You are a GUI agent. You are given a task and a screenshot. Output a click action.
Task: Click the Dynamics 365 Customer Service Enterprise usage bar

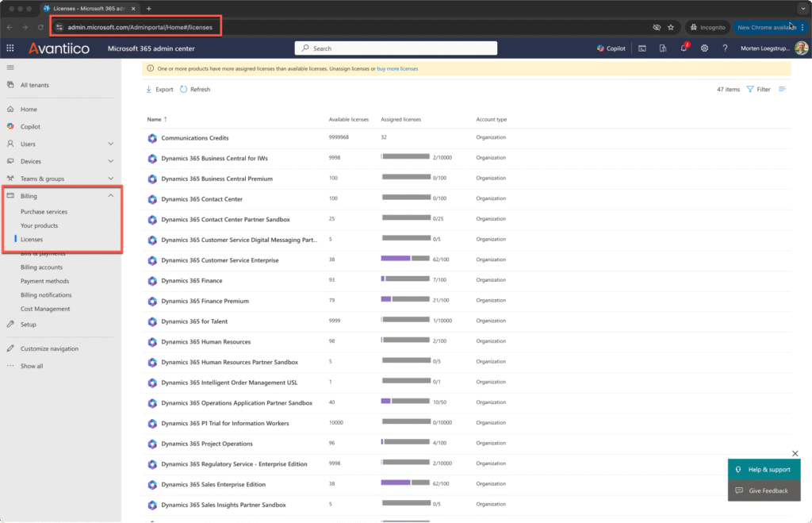pyautogui.click(x=405, y=258)
